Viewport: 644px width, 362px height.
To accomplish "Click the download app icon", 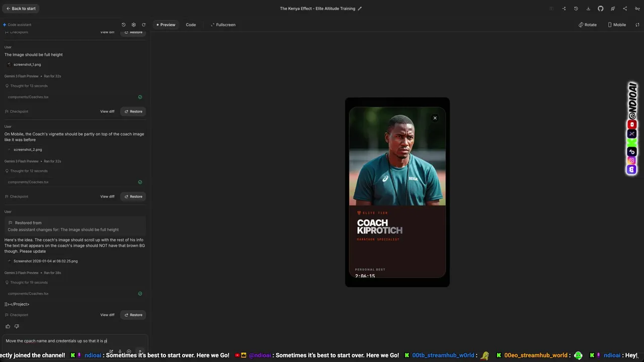I will click(x=588, y=9).
